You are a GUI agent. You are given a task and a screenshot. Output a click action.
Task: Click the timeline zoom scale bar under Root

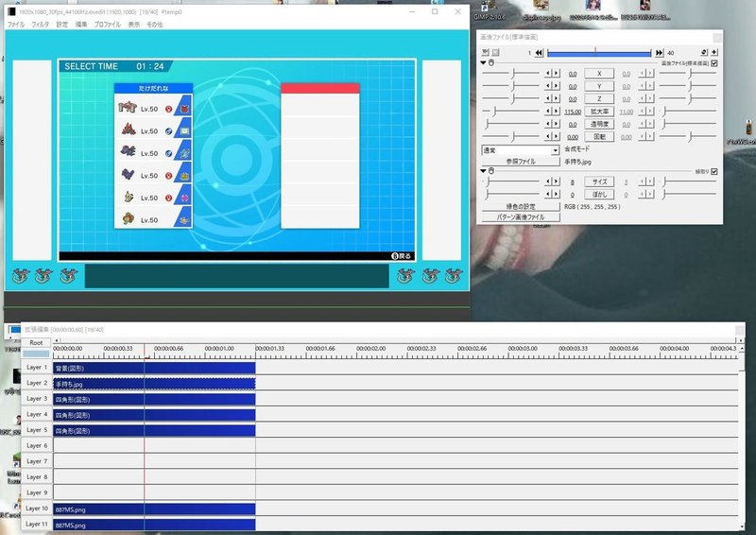(x=36, y=354)
